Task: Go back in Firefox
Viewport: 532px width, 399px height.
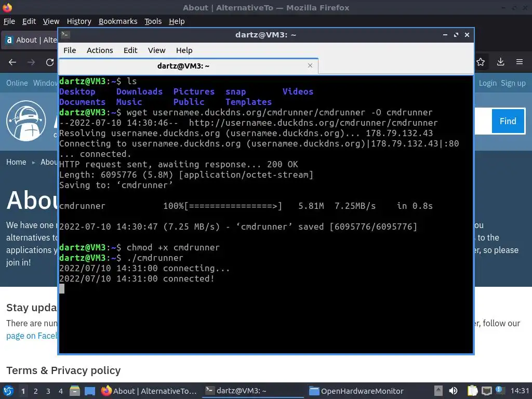Action: [12, 62]
